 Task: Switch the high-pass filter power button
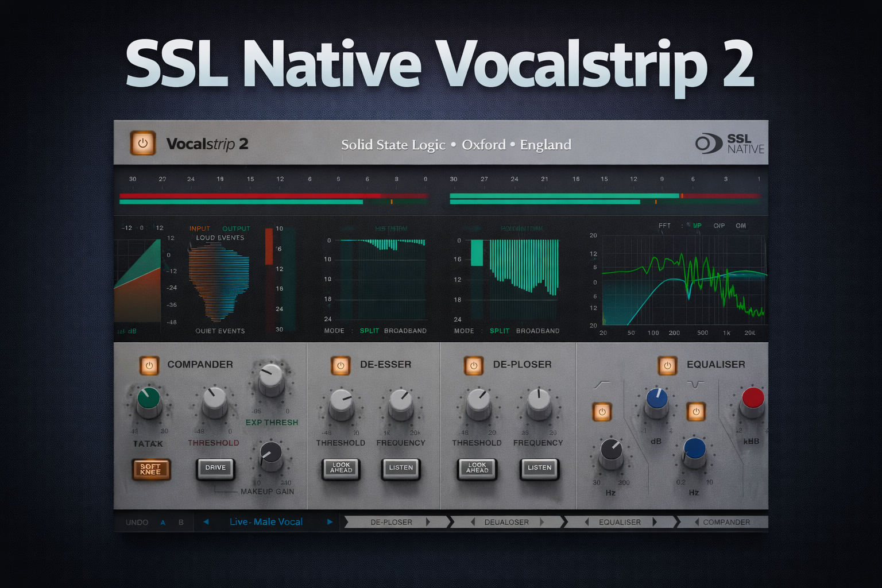tap(602, 412)
